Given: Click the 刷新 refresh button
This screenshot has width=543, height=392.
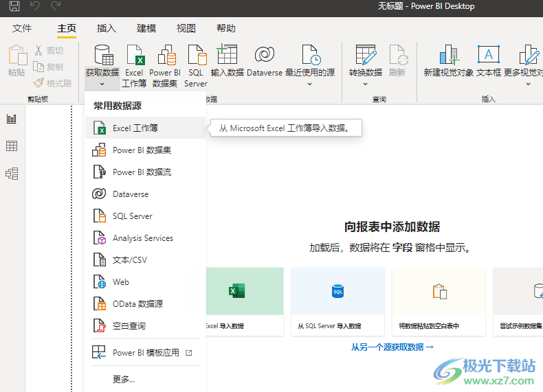Looking at the screenshot, I should tap(397, 60).
